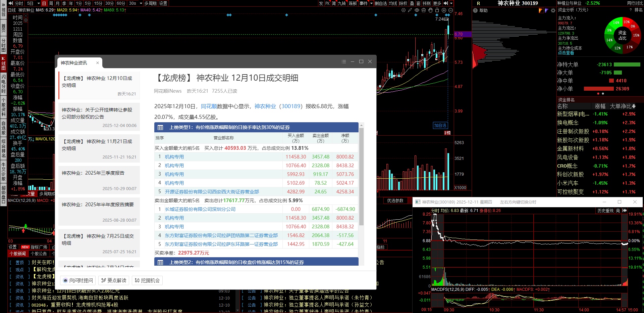Screen dimensions: 644x313
Task: Click the hand pan tool icon
Action: tap(430, 10)
